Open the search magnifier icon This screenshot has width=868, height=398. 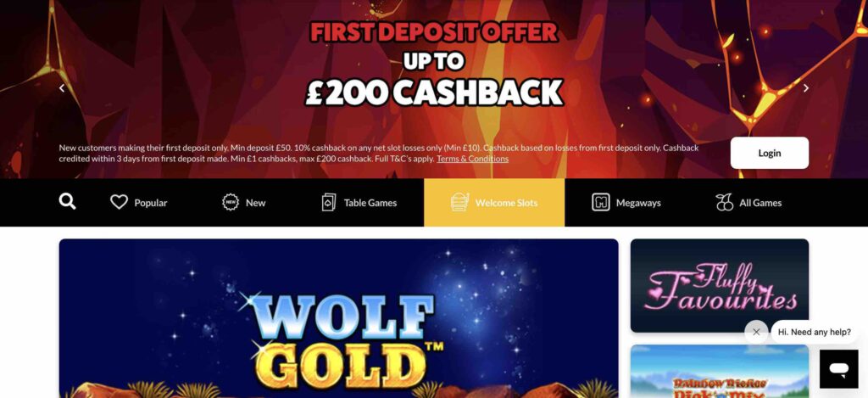point(68,202)
